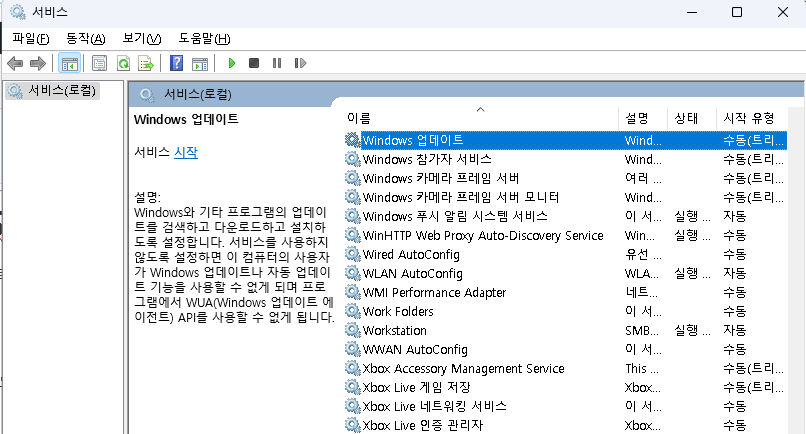Click the Back arrow toolbar icon
The height and width of the screenshot is (434, 806).
point(15,63)
